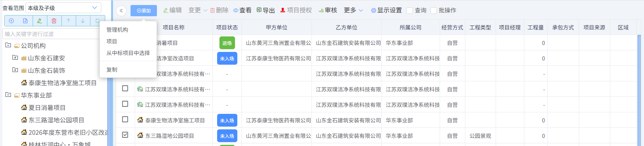Click 未入场 badge in 东三路湿地公园项目 row

(x=227, y=136)
